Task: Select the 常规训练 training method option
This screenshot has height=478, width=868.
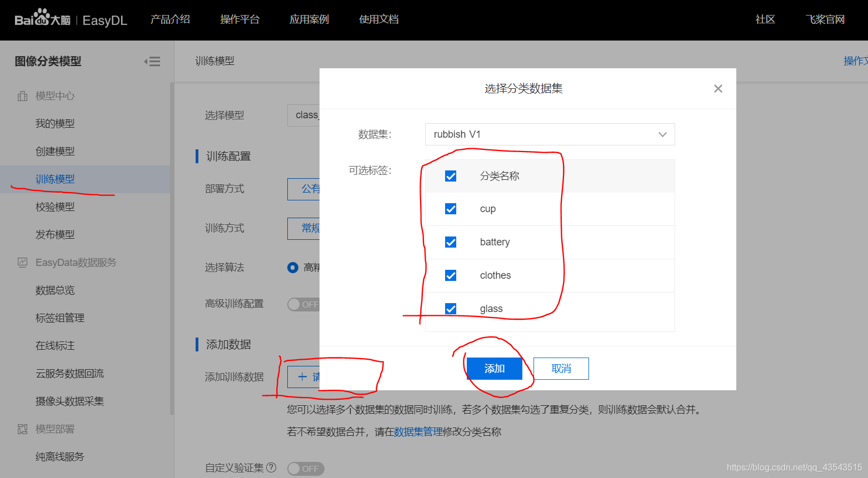Action: (303, 229)
